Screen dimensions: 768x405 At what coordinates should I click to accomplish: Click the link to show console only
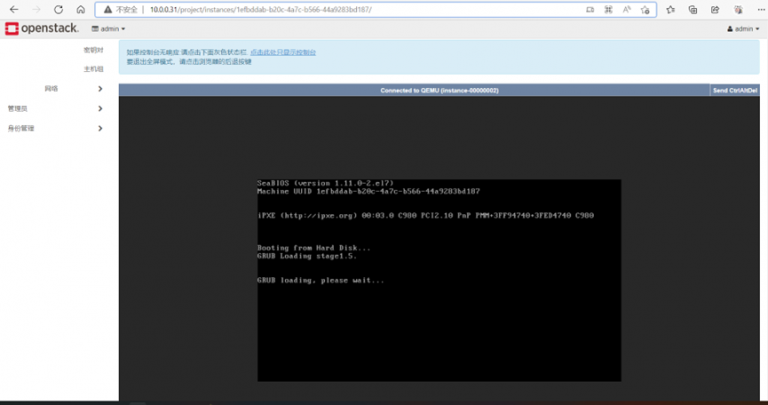pyautogui.click(x=283, y=51)
